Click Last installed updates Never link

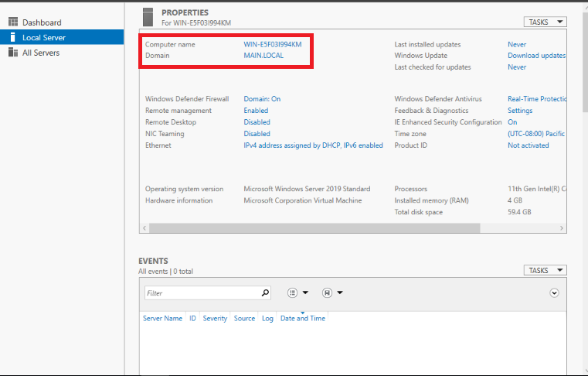click(x=517, y=44)
